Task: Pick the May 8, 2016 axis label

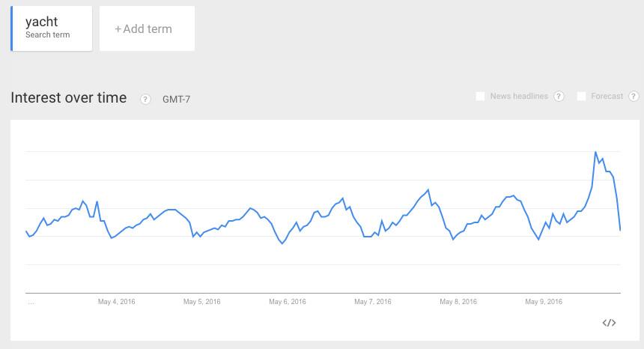Action: (x=458, y=302)
